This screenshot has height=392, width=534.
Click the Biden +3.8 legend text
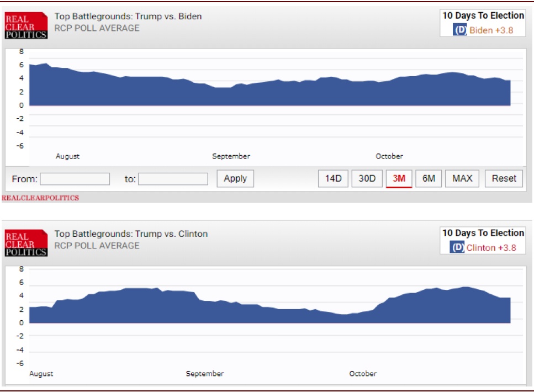(x=491, y=30)
